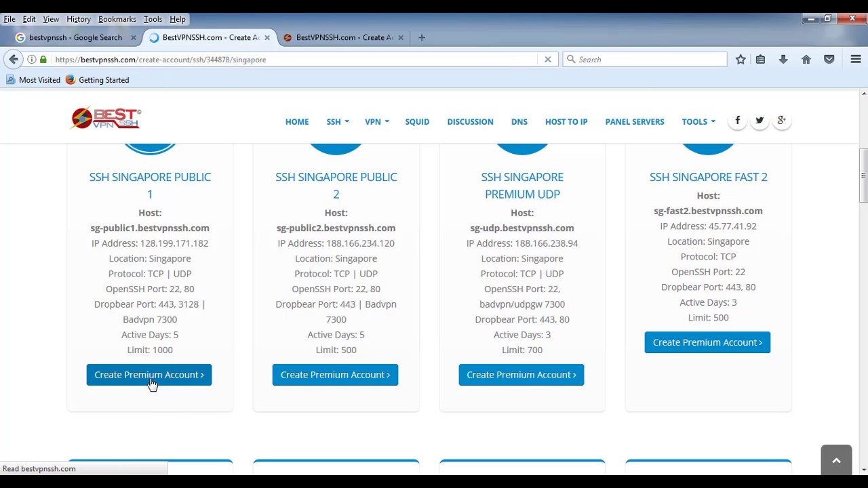Open the Pocket icon in toolbar

pyautogui.click(x=829, y=60)
